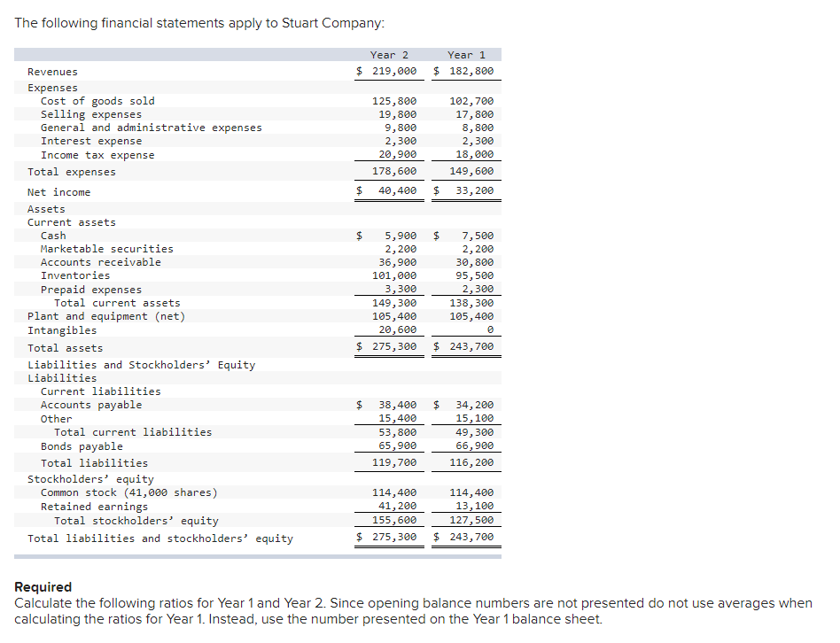Select Year 2 total current liabilities 53,800

[398, 432]
